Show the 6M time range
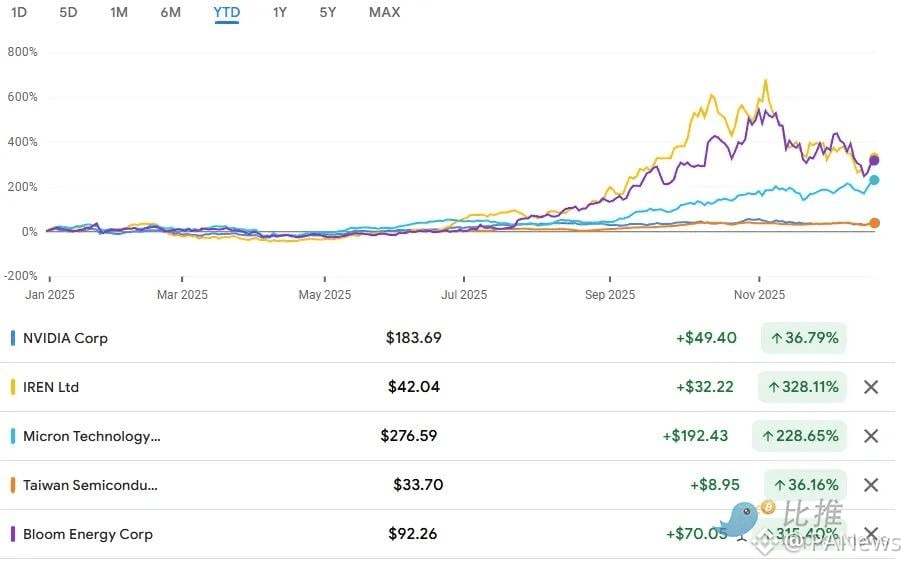Screen dimensions: 909x567 click(x=170, y=12)
